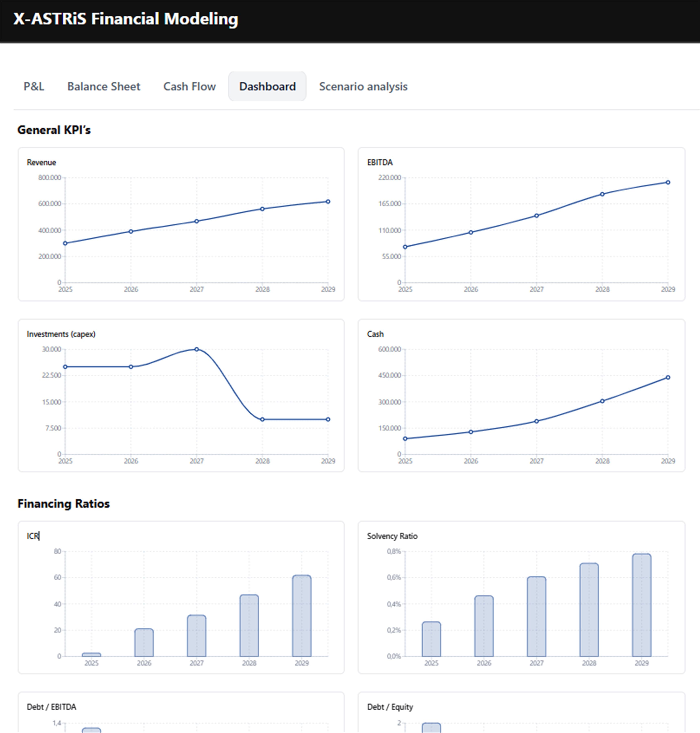Click the General KPI's section heading
Viewport: 700px width, 733px height.
[x=54, y=130]
